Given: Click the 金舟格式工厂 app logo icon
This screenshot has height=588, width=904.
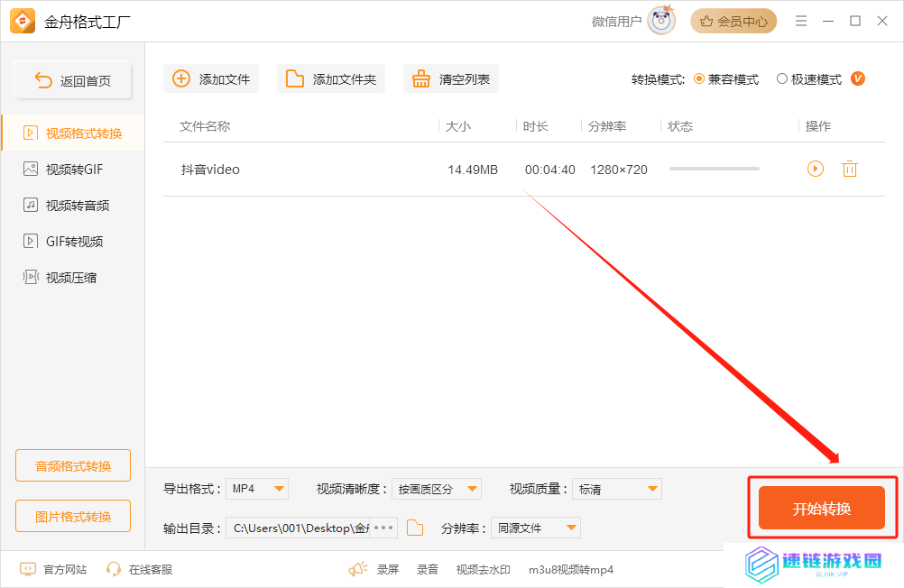Looking at the screenshot, I should (x=23, y=22).
